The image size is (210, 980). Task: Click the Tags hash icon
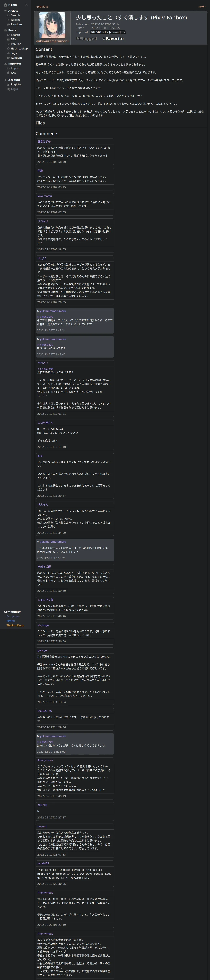(x=8, y=53)
